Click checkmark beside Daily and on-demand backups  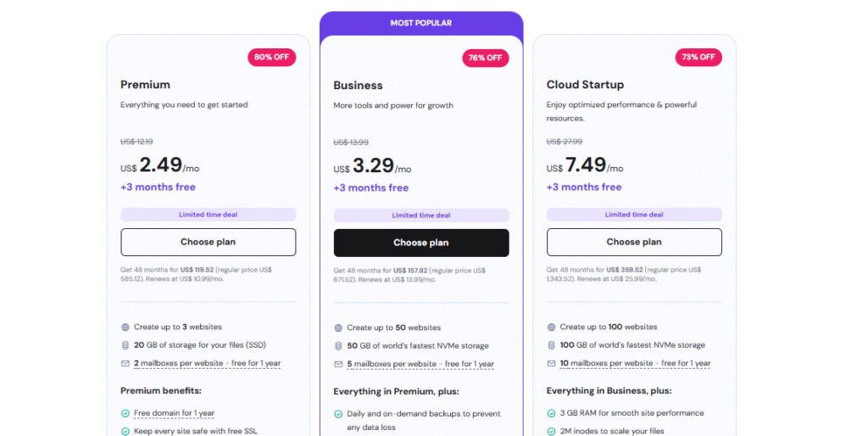tap(338, 414)
